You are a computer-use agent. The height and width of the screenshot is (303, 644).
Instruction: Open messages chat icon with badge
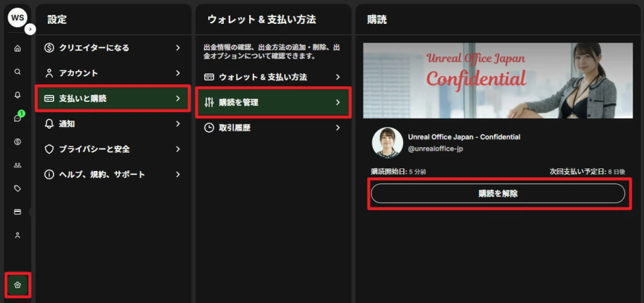tap(18, 118)
